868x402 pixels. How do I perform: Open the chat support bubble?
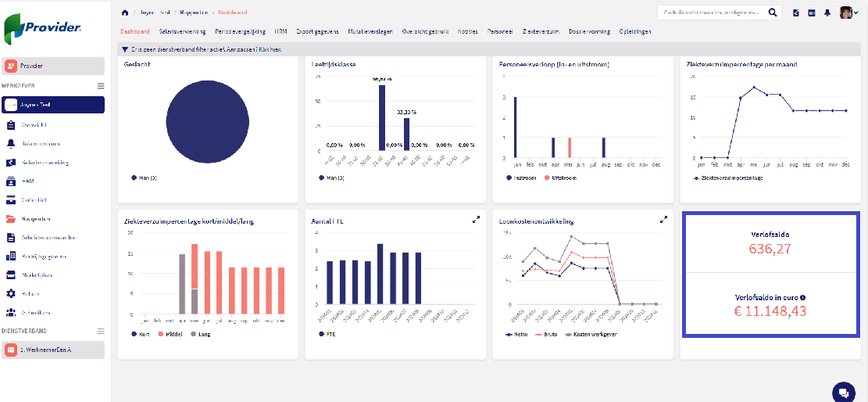coord(844,392)
